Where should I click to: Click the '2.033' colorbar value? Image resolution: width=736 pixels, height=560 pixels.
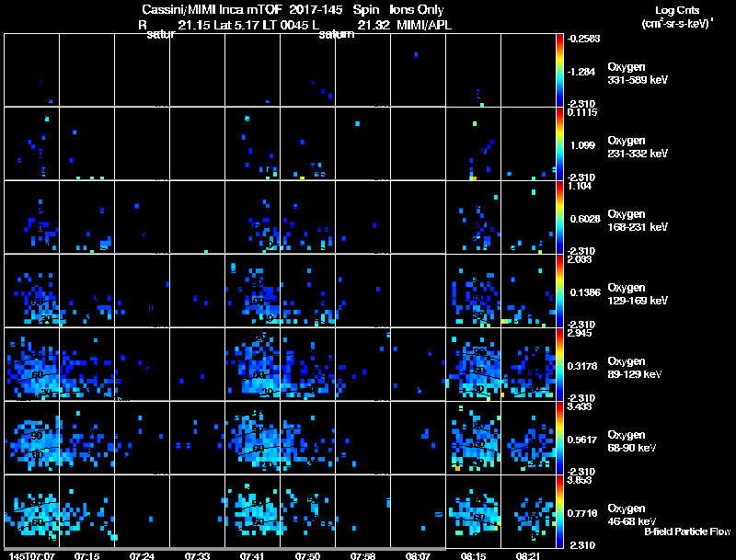(x=580, y=259)
